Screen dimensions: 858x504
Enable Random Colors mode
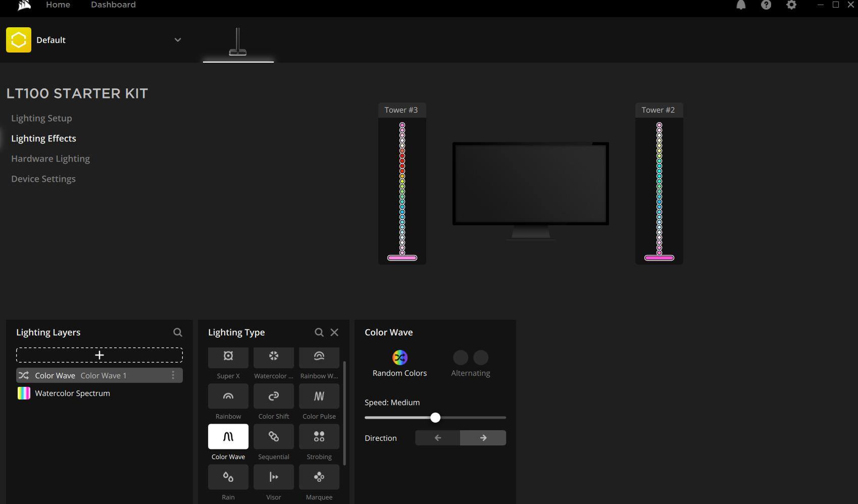tap(399, 358)
